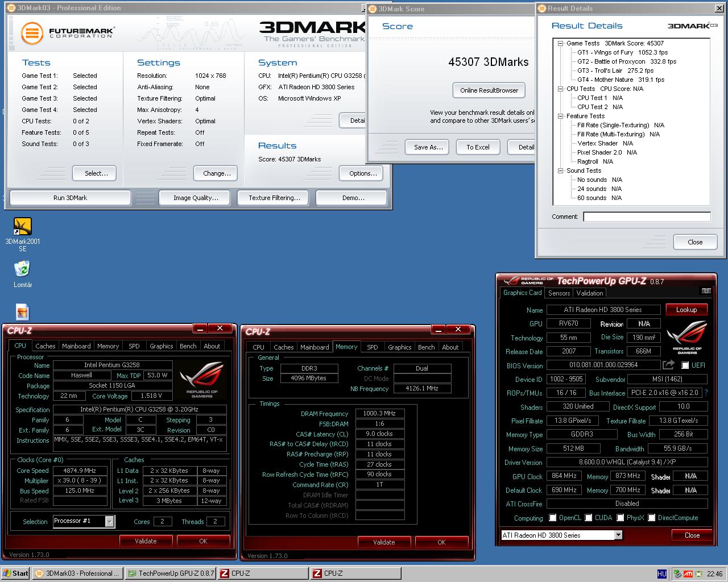Minimize the left CPU-Z window
This screenshot has width=728, height=582.
click(x=200, y=329)
